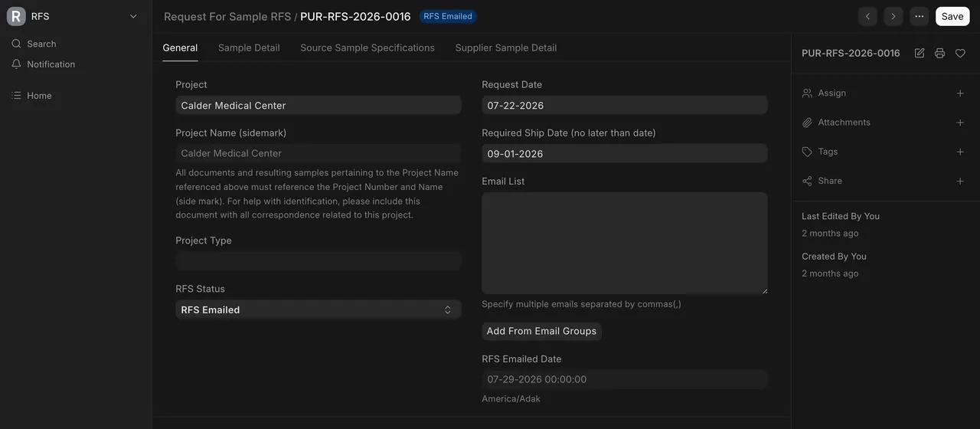This screenshot has width=980, height=429.
Task: Click Last Edited By You text
Action: pos(841,216)
